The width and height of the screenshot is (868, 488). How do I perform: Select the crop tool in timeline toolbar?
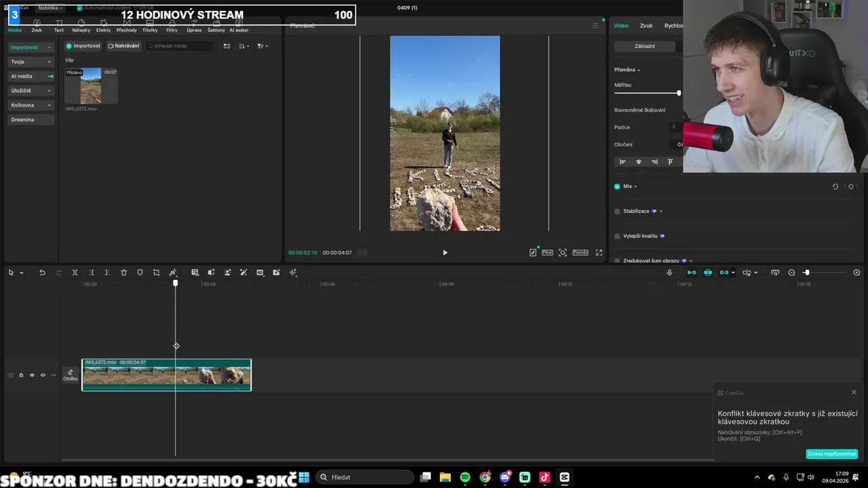(x=156, y=272)
